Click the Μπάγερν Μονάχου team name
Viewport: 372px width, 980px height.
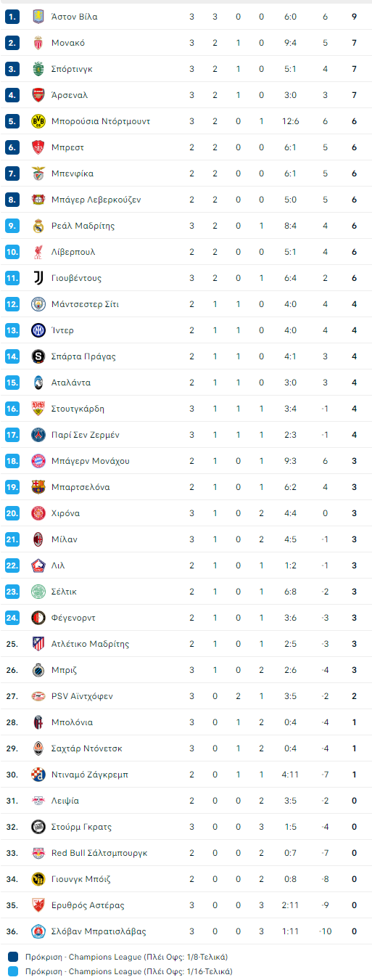click(91, 461)
